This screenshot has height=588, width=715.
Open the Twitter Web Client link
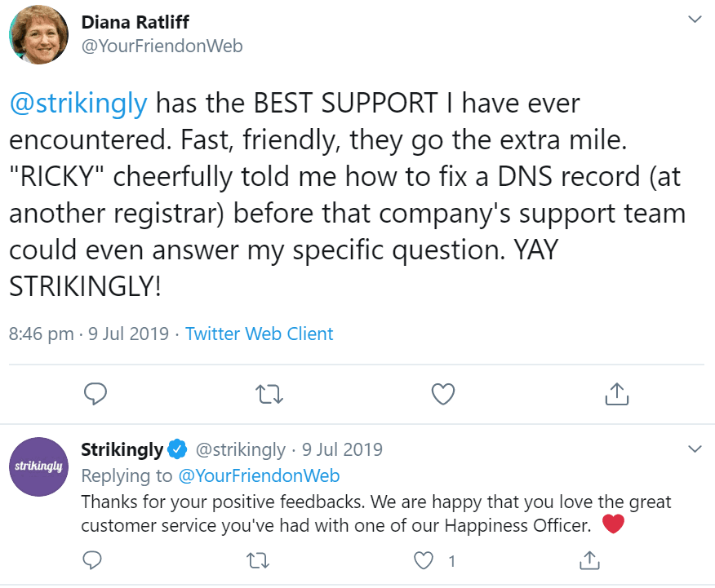point(259,334)
